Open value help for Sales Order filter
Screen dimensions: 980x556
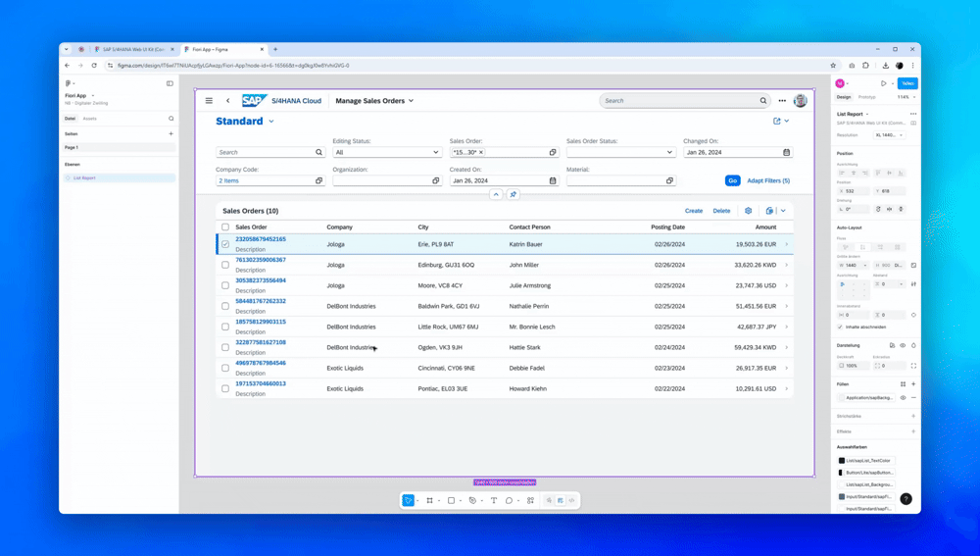[x=553, y=152]
